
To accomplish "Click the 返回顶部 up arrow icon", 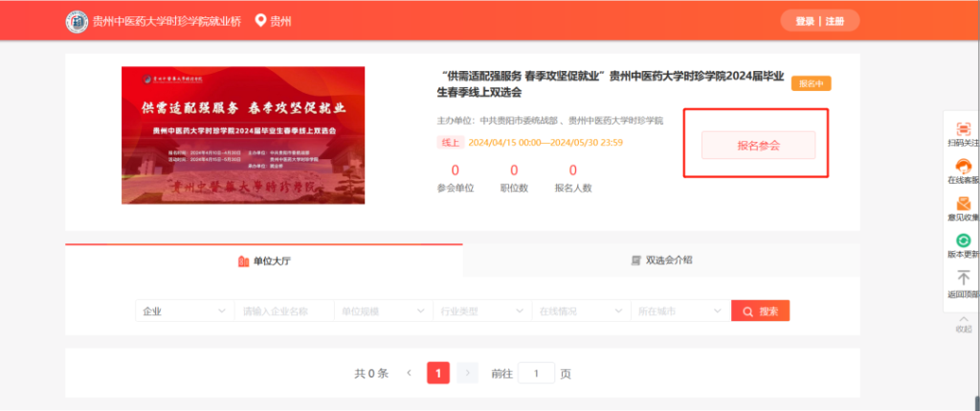I will point(964,278).
